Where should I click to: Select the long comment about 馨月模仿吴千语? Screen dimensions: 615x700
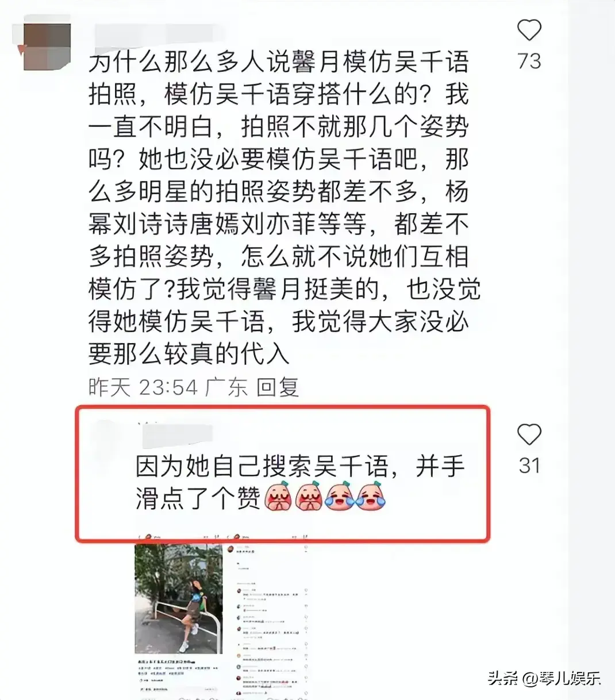pyautogui.click(x=284, y=207)
